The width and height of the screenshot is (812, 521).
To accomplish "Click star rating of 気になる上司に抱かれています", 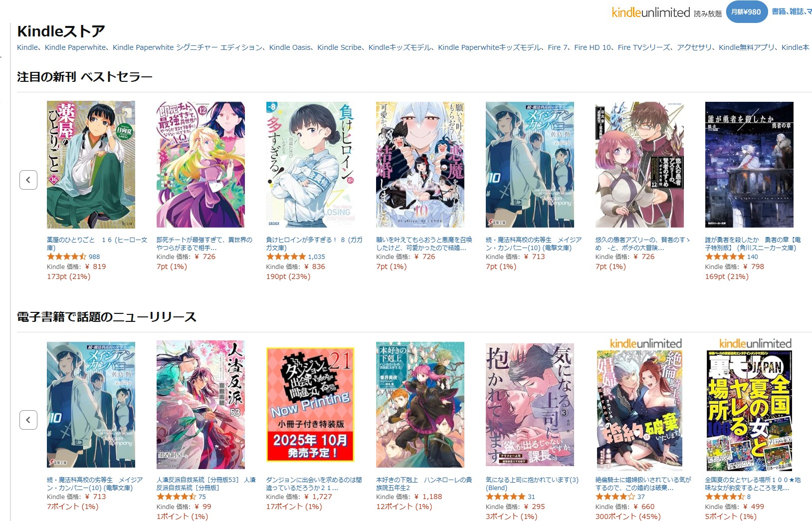I will tap(506, 497).
